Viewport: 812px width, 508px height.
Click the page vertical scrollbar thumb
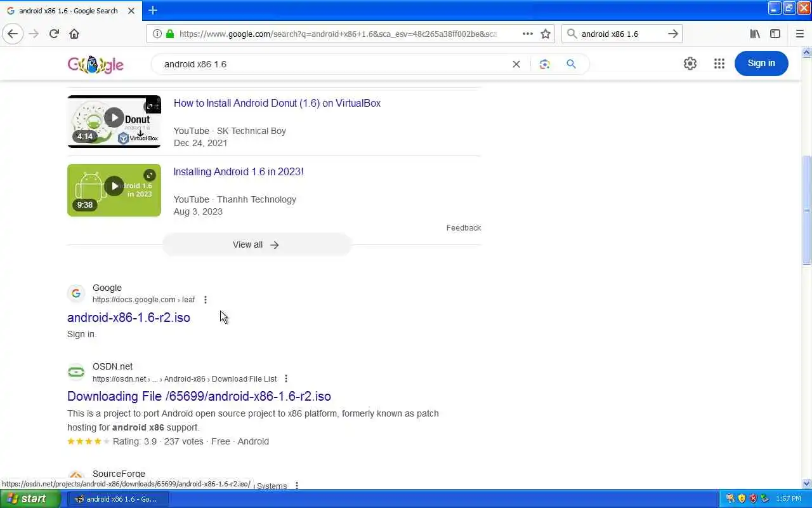[x=807, y=210]
